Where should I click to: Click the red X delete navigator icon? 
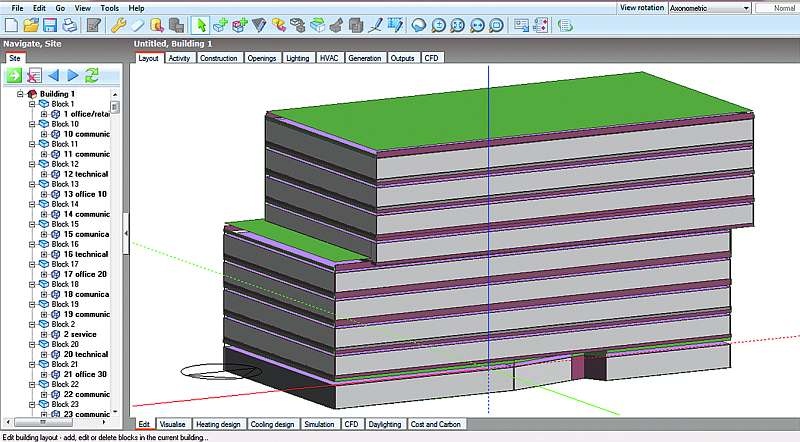[34, 76]
